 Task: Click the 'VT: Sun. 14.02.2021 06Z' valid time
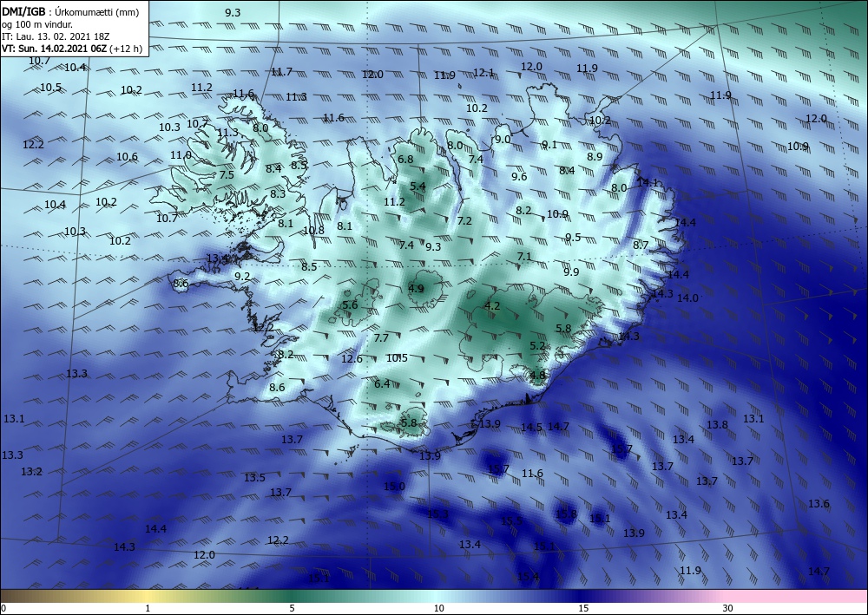click(55, 49)
